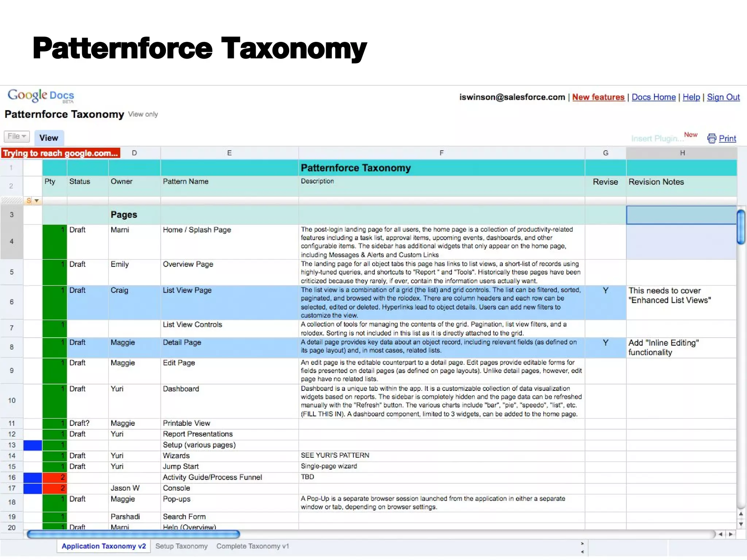Select the 'TBD' description cell
Image resolution: width=747 pixels, height=560 pixels.
[442, 478]
